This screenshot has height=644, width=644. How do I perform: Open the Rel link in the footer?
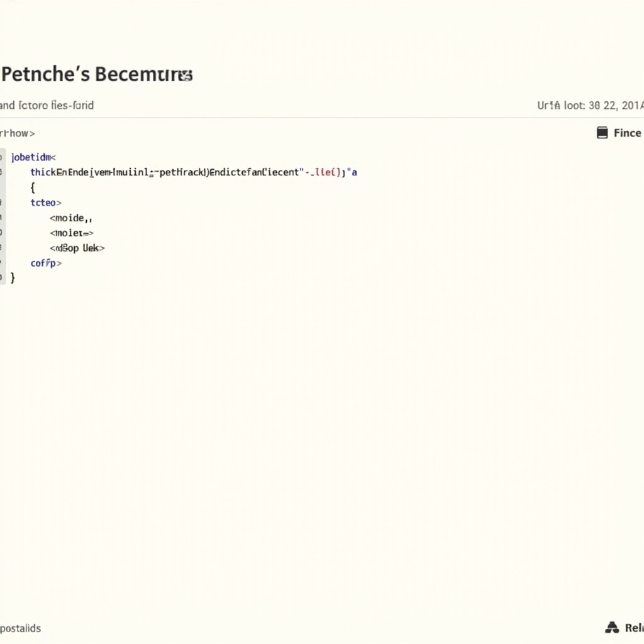633,628
